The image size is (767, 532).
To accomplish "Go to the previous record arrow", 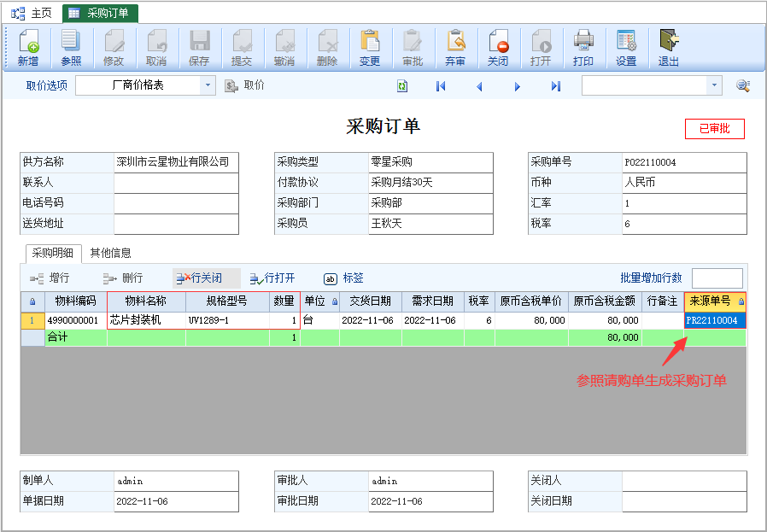I will click(479, 86).
